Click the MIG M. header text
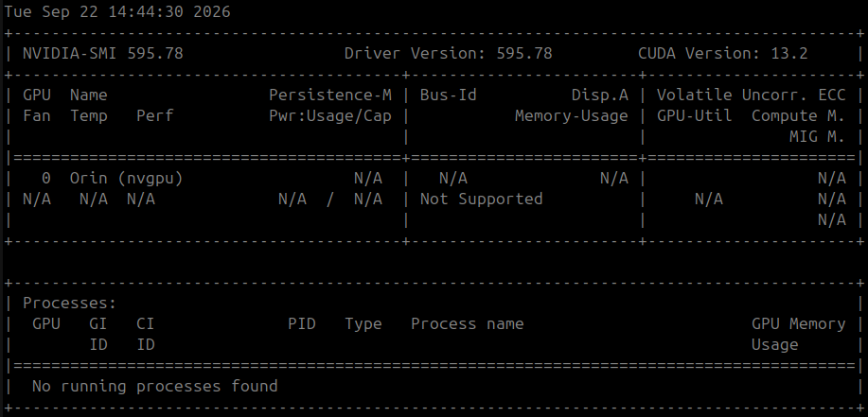This screenshot has width=868, height=417. (817, 136)
